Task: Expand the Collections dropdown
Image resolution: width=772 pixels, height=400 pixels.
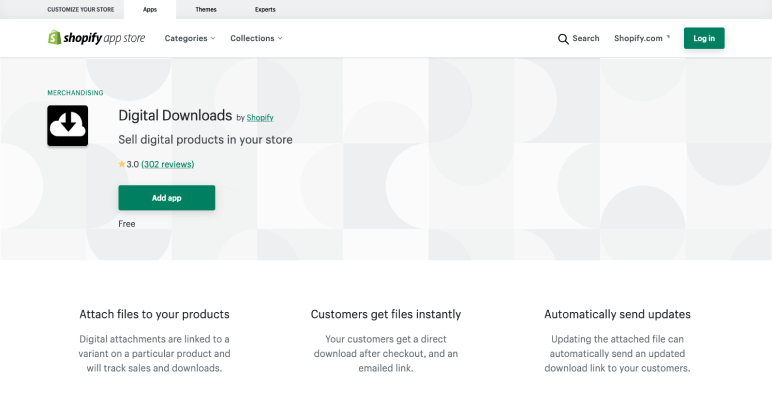Action: tap(257, 38)
